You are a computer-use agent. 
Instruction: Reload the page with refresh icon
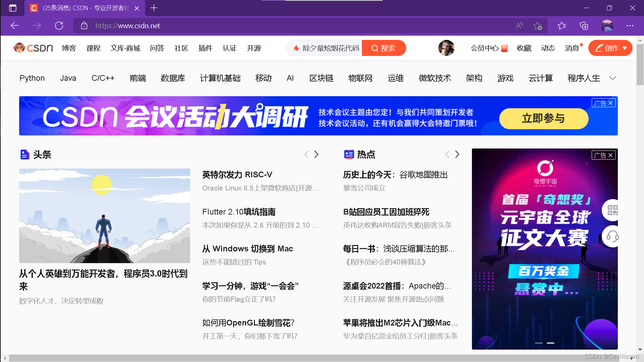(59, 25)
